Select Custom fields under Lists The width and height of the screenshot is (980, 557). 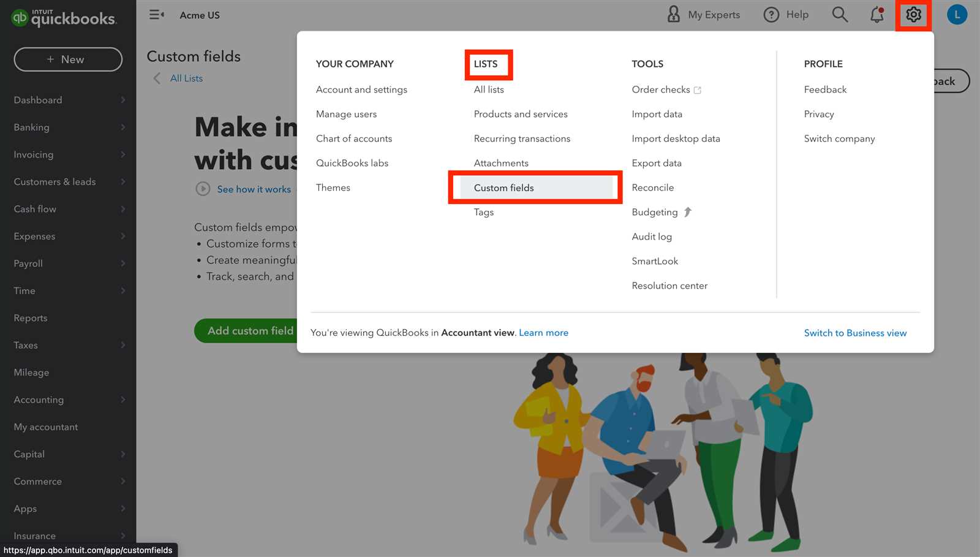pyautogui.click(x=537, y=188)
